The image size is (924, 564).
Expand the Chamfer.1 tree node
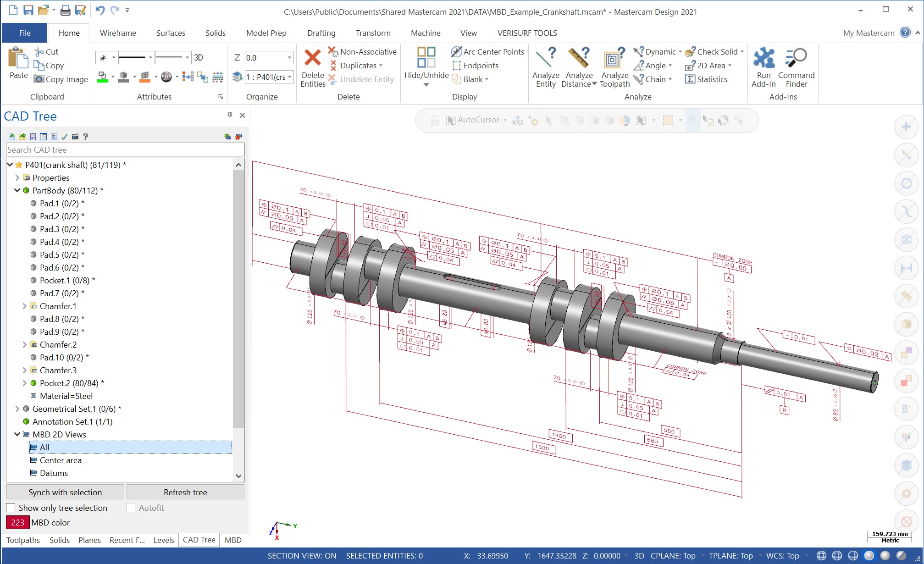click(24, 306)
